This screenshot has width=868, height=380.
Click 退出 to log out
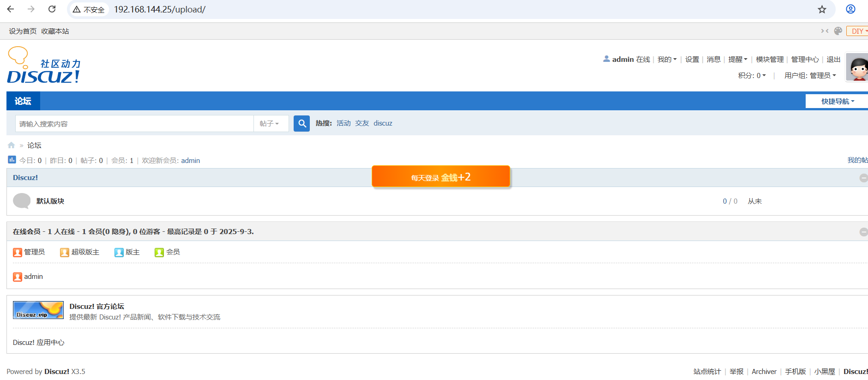click(x=833, y=60)
